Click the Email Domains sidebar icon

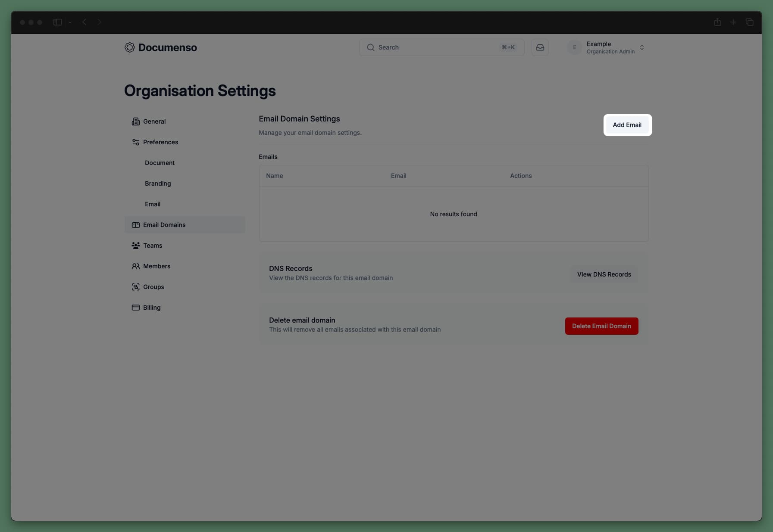click(x=136, y=225)
